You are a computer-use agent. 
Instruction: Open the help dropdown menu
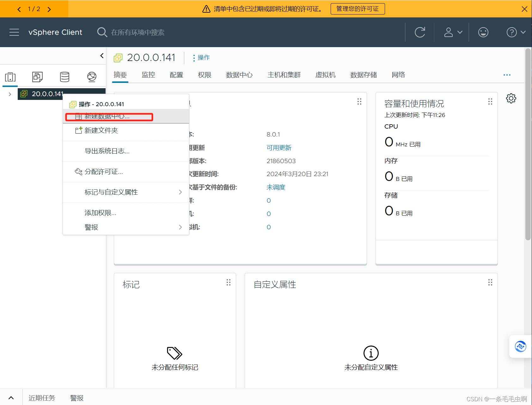516,32
